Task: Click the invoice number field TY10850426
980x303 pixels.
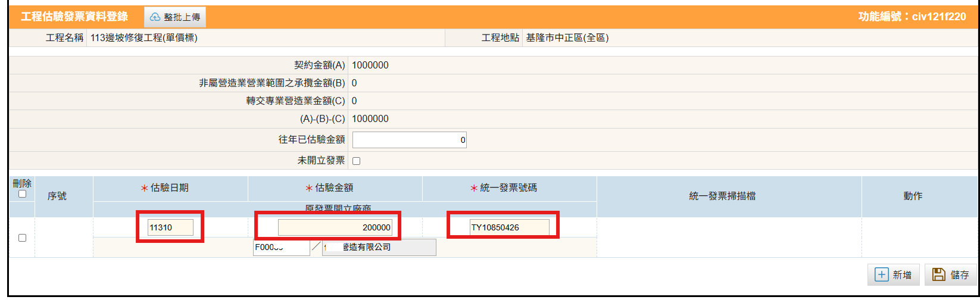Action: 509,227
